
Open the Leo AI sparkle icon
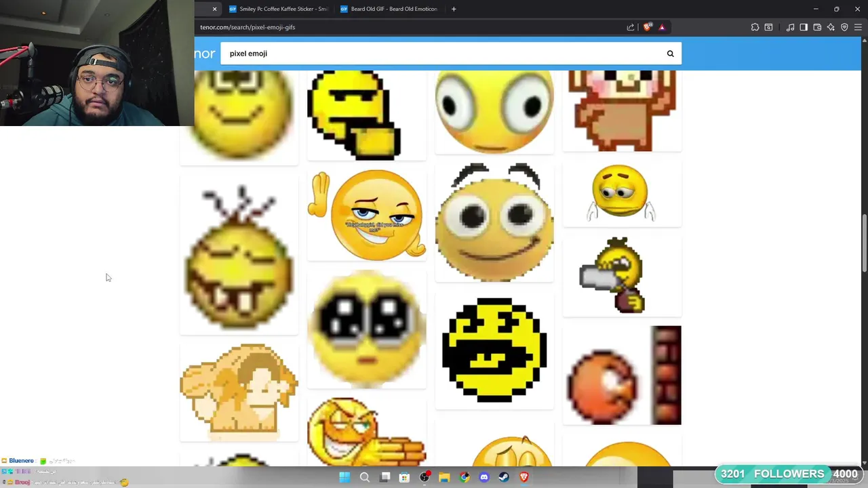tap(831, 27)
